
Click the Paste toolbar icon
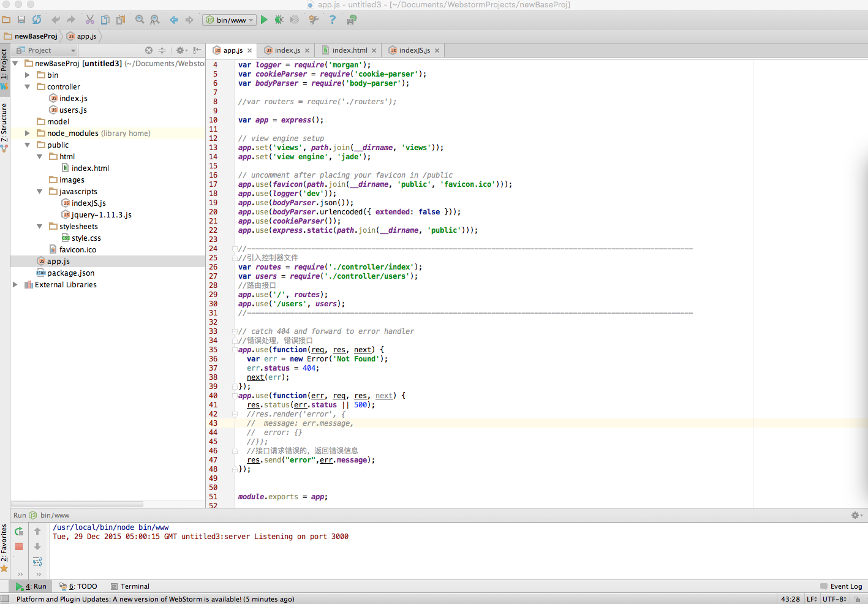point(121,20)
